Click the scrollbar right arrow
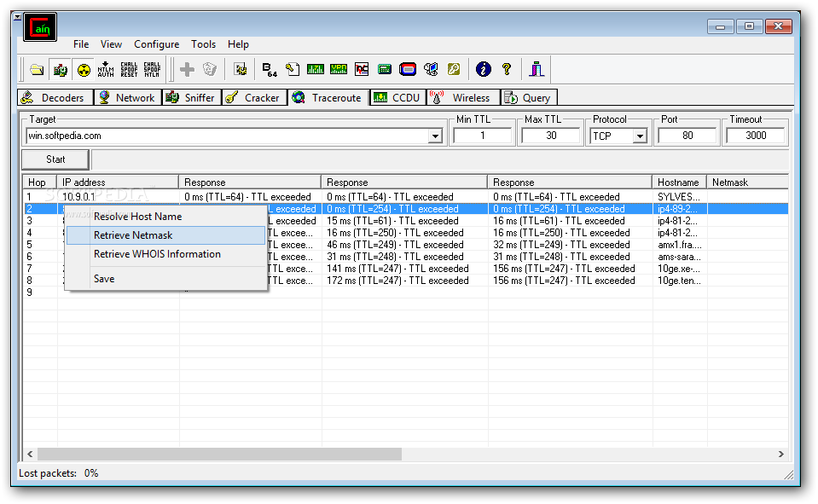Screen dimensions: 818x504 [781, 454]
